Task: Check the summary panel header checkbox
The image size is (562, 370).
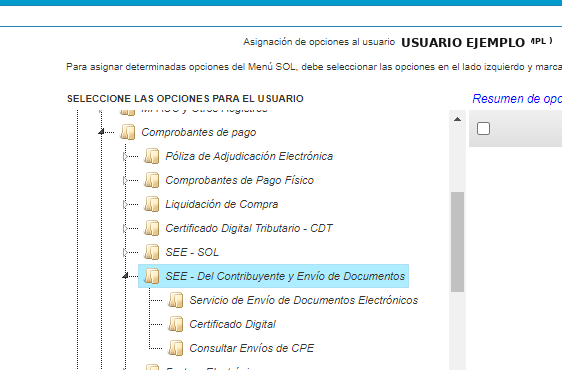Action: point(483,128)
